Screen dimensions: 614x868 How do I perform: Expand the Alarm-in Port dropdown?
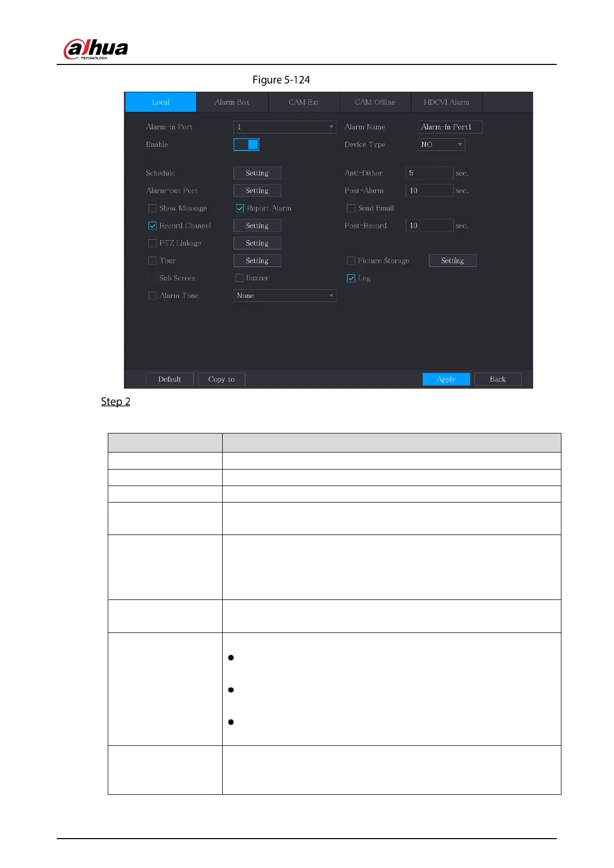click(x=285, y=127)
